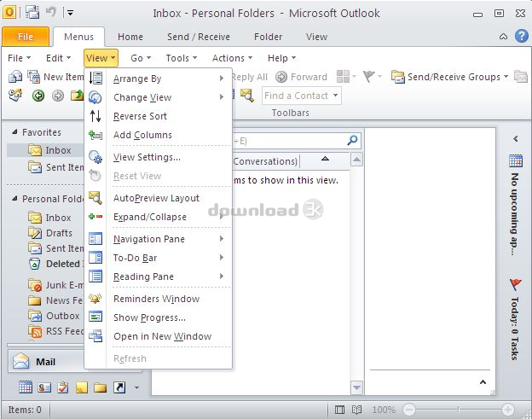The image size is (532, 419).
Task: Click the zoom out minus button
Action: coord(409,410)
